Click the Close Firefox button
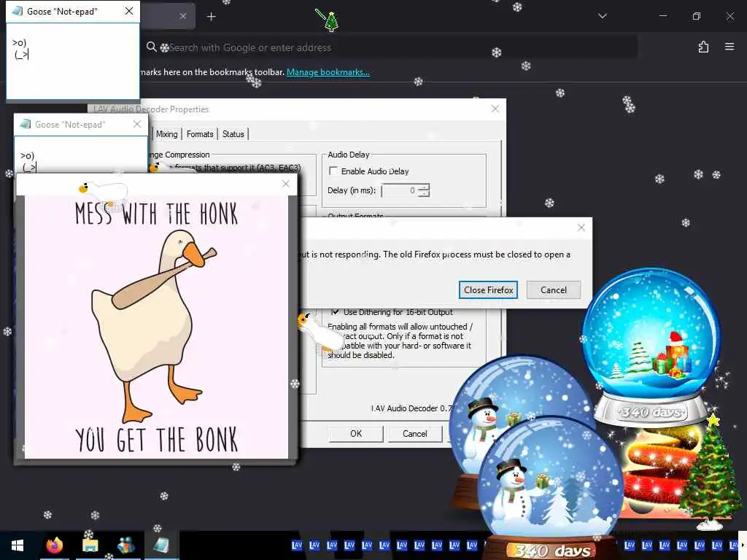The image size is (747, 560). (488, 290)
